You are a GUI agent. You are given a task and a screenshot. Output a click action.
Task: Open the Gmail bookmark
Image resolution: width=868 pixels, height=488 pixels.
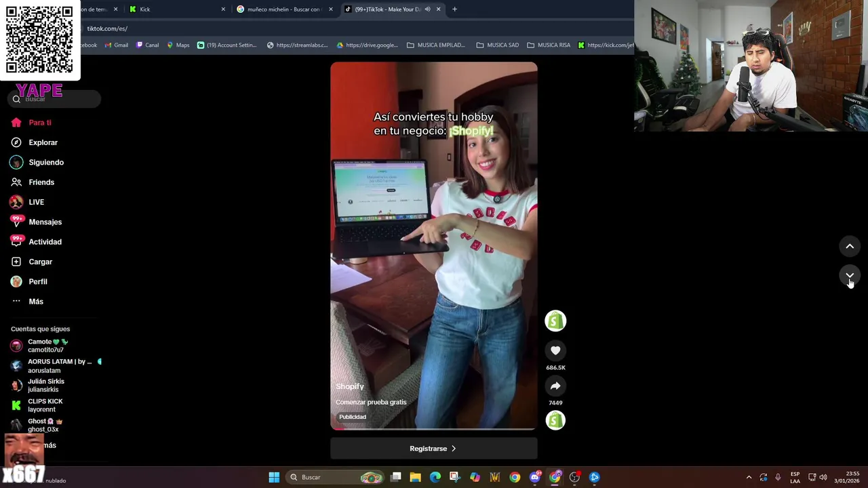pyautogui.click(x=116, y=45)
